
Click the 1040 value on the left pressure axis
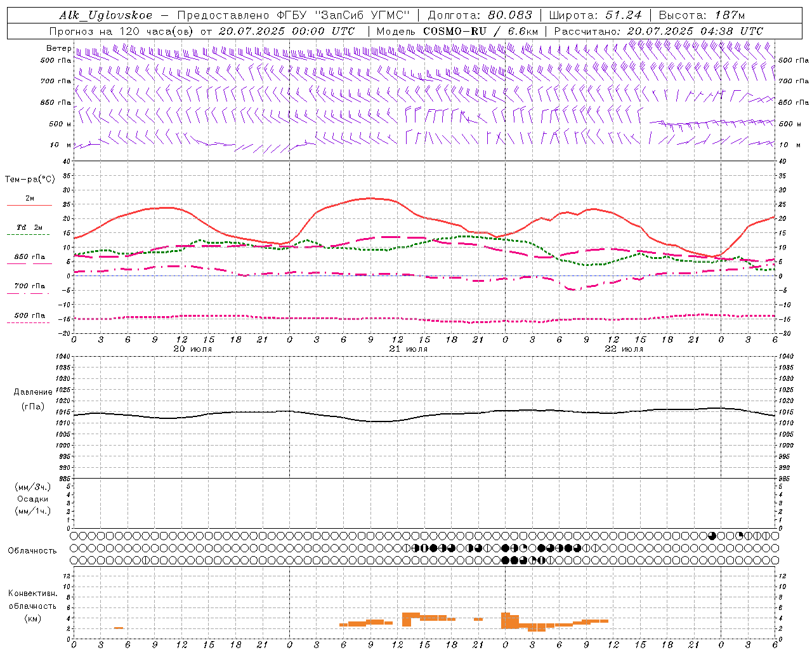(64, 357)
